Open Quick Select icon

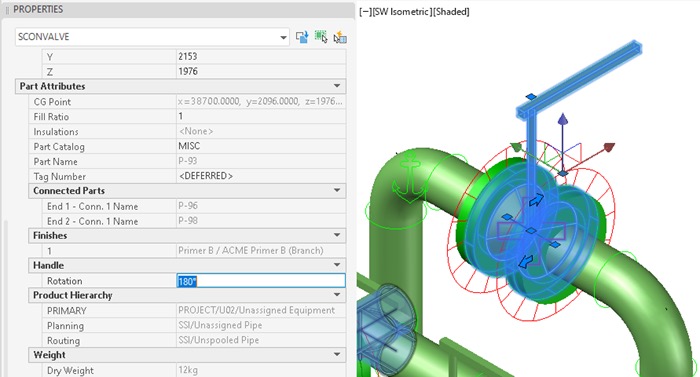tap(340, 37)
